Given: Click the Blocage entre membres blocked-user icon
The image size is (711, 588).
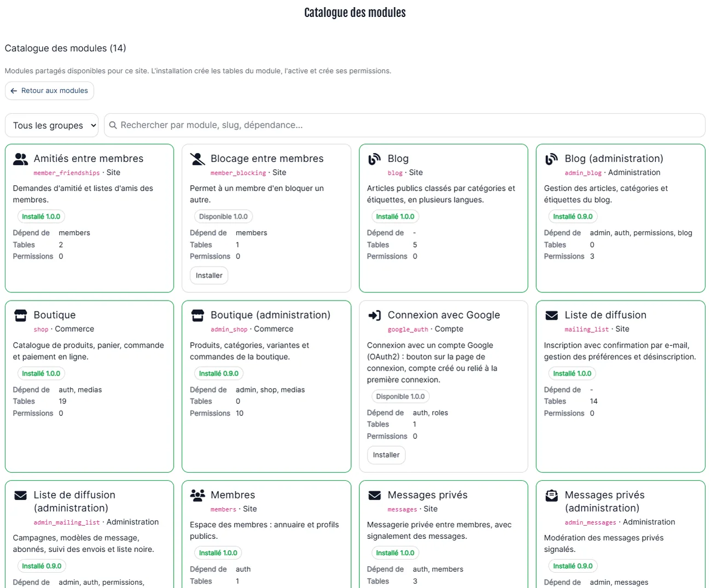Looking at the screenshot, I should [197, 159].
